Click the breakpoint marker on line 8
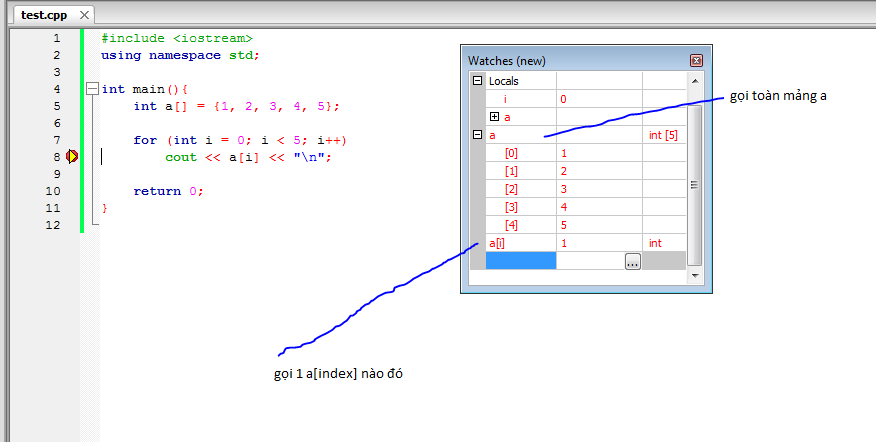Viewport: 876px width, 442px height. click(72, 156)
